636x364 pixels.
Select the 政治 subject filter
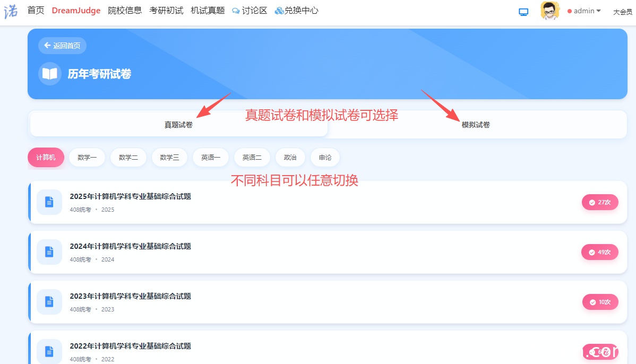click(290, 158)
